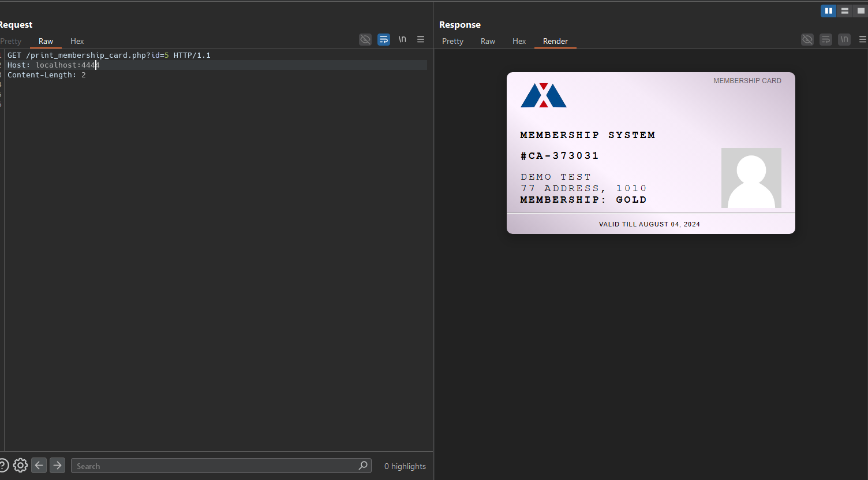868x480 pixels.
Task: Go to previous search match arrow
Action: [39, 466]
